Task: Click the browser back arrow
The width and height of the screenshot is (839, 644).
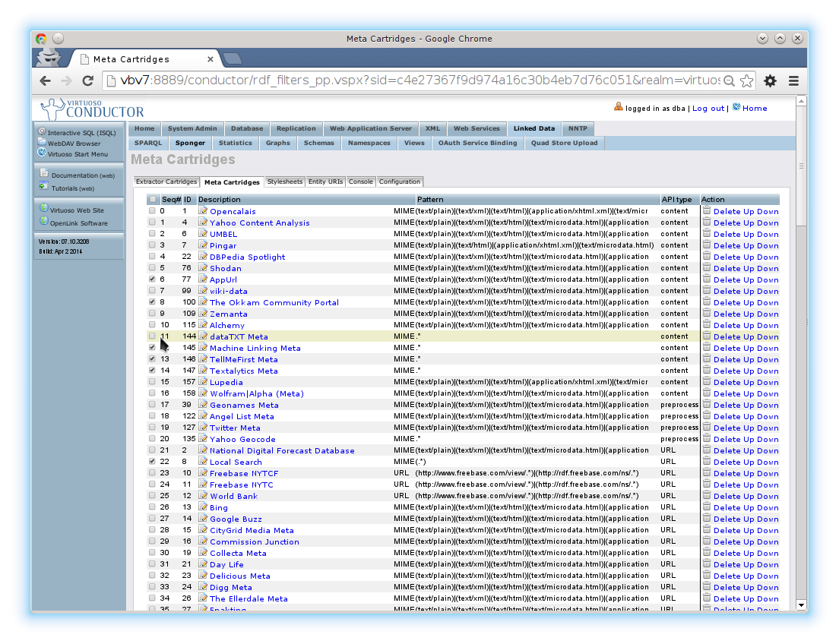Action: [x=46, y=80]
